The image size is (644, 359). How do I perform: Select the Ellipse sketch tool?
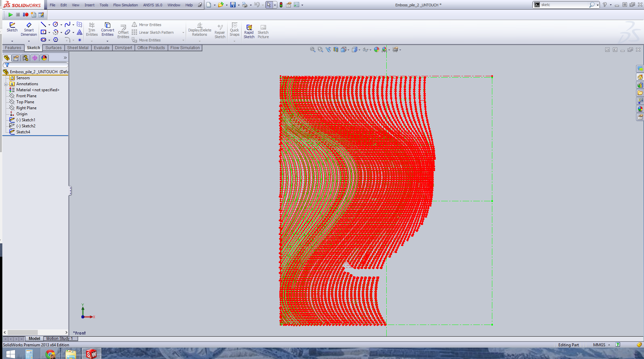[x=68, y=32]
